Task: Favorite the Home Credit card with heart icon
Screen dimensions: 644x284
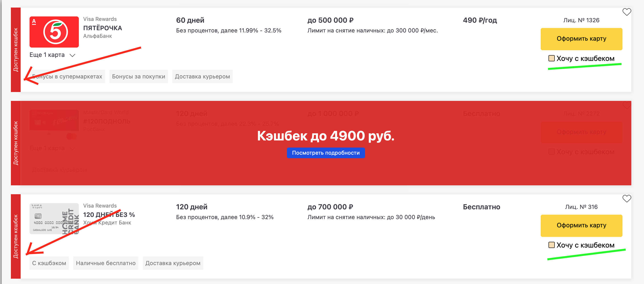Action: pos(626,199)
